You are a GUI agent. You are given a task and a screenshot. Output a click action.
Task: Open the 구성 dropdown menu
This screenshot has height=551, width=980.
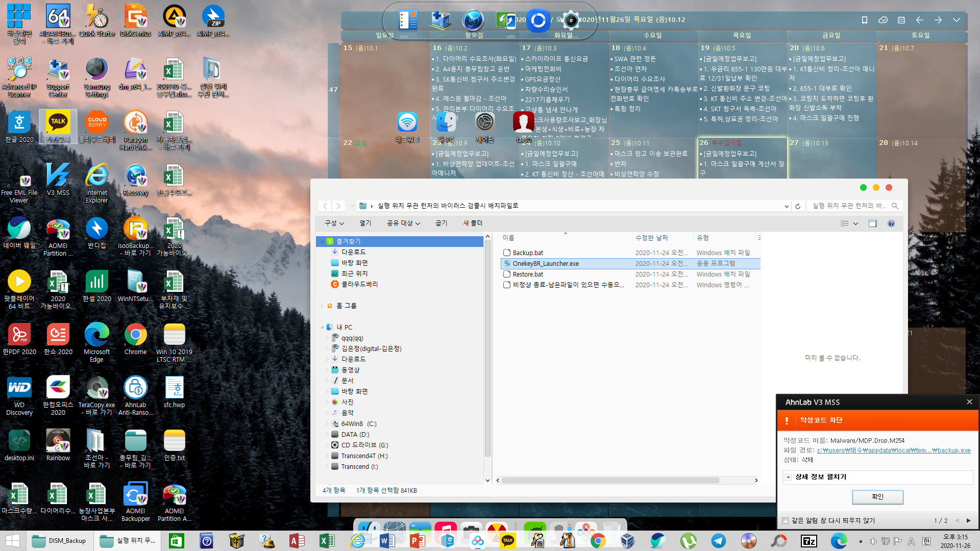pyautogui.click(x=334, y=223)
